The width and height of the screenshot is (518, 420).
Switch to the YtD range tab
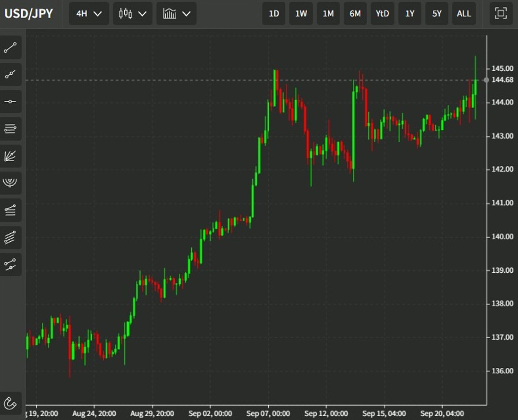[x=382, y=14]
